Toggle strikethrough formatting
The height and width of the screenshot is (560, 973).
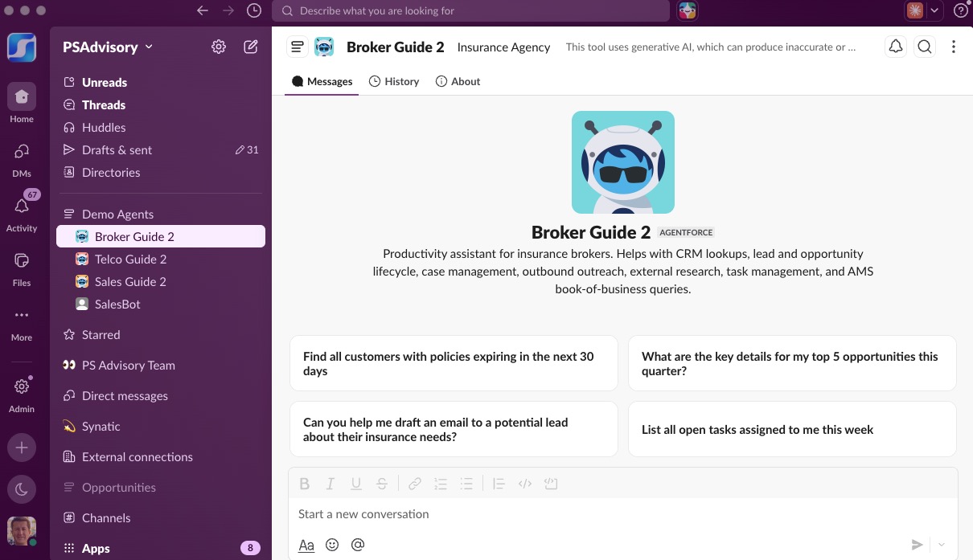click(x=382, y=484)
